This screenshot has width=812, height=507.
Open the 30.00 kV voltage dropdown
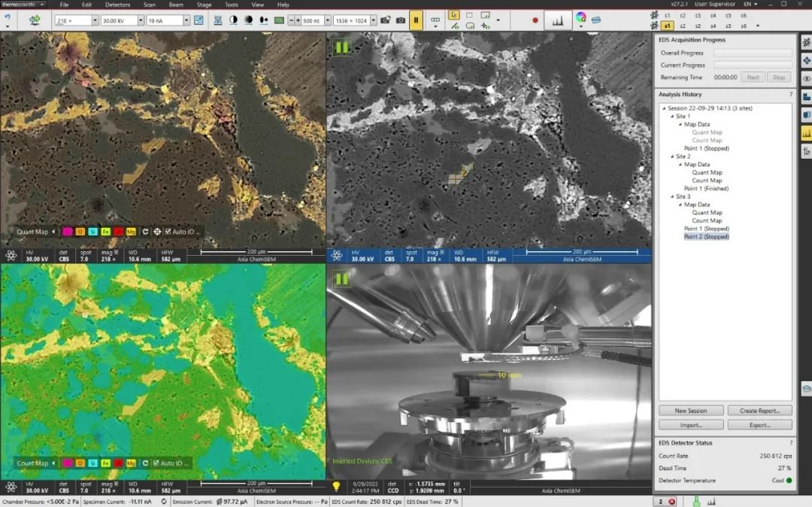[141, 20]
